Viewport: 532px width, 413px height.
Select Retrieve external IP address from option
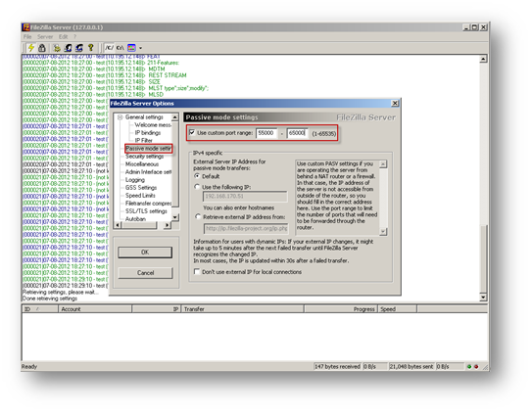pyautogui.click(x=198, y=216)
